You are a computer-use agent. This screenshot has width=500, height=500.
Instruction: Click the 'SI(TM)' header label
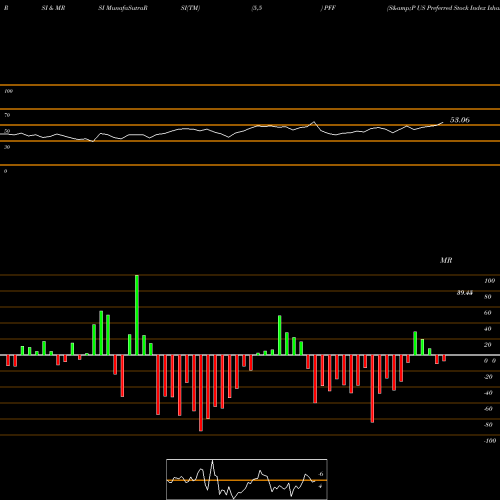[190, 8]
